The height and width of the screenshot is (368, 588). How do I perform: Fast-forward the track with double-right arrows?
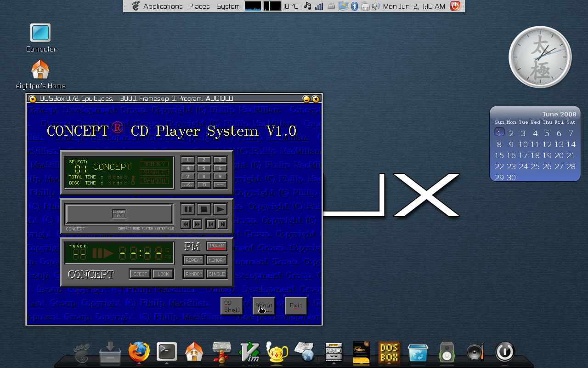[x=197, y=224]
